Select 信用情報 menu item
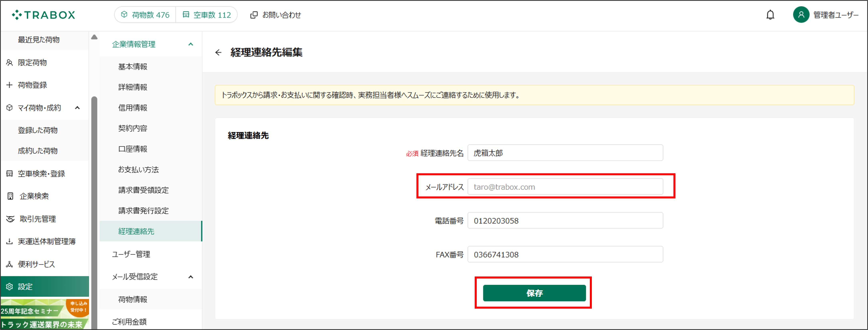The image size is (868, 330). pos(133,108)
